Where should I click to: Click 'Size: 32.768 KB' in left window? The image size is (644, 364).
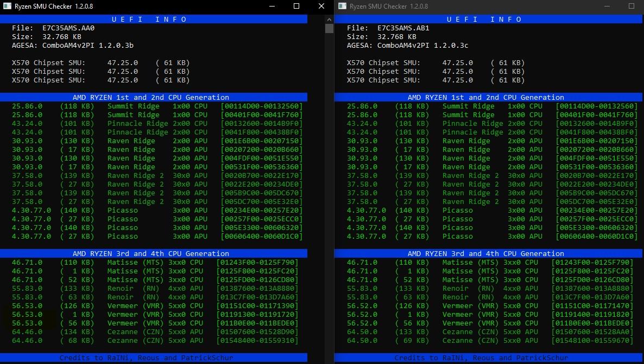(x=46, y=36)
